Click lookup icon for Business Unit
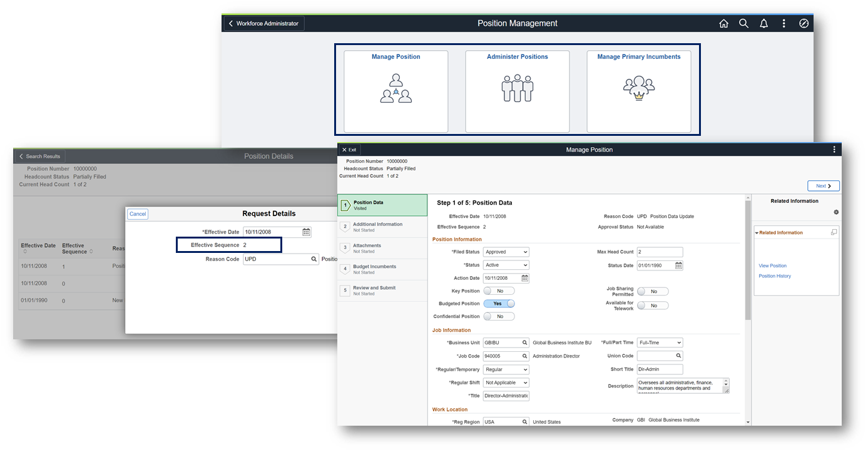The image size is (868, 452). point(525,343)
